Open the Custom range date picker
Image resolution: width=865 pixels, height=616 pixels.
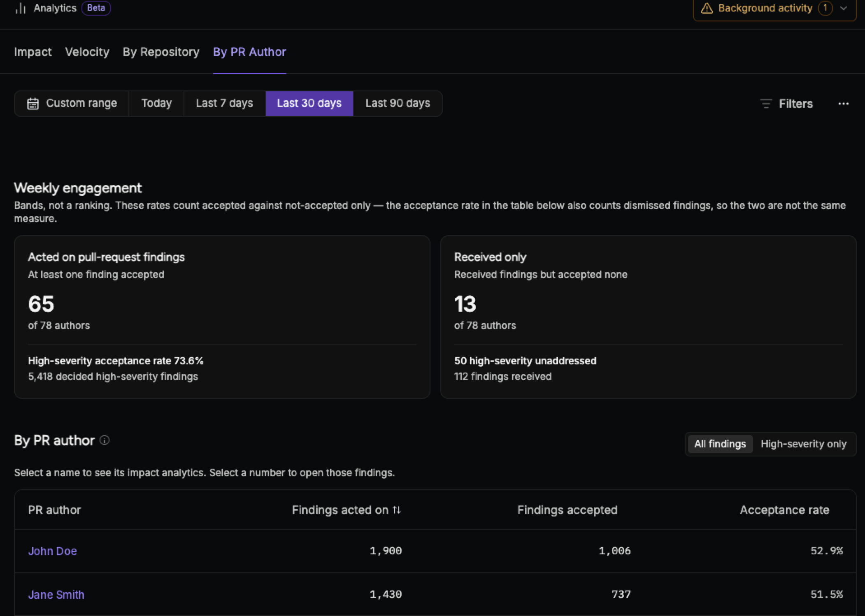72,103
